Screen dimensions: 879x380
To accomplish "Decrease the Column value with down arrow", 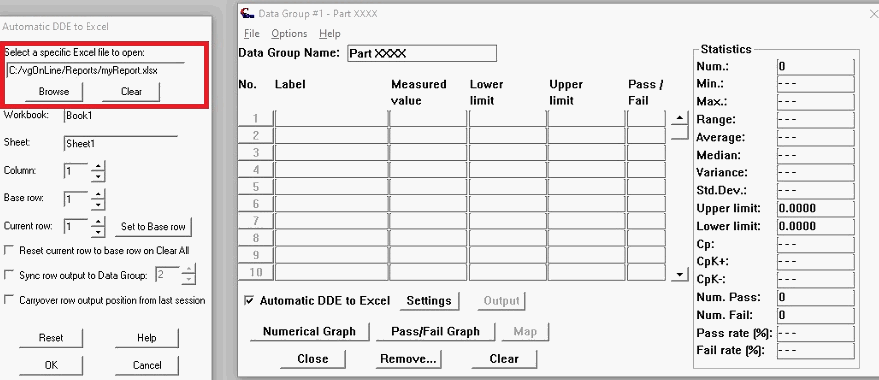I will (98, 176).
